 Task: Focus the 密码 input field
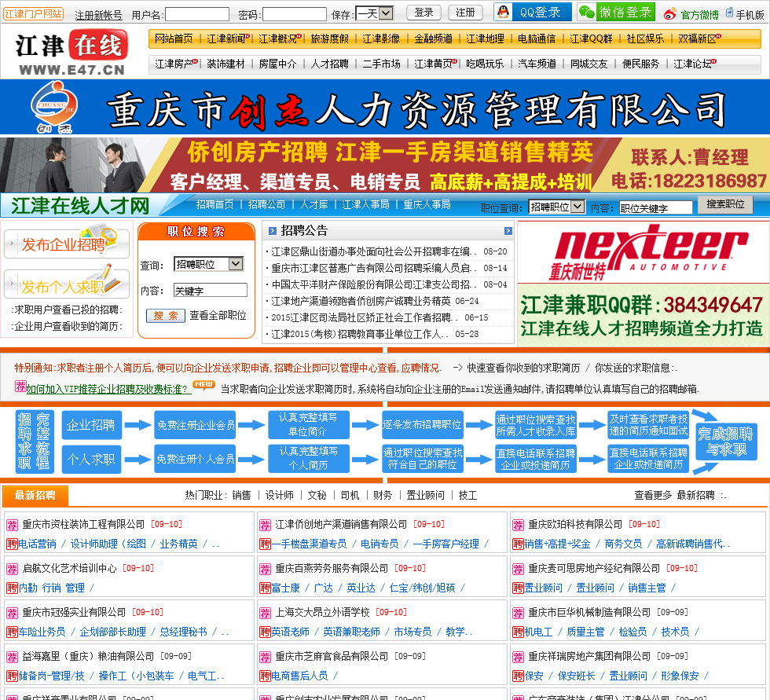click(295, 14)
